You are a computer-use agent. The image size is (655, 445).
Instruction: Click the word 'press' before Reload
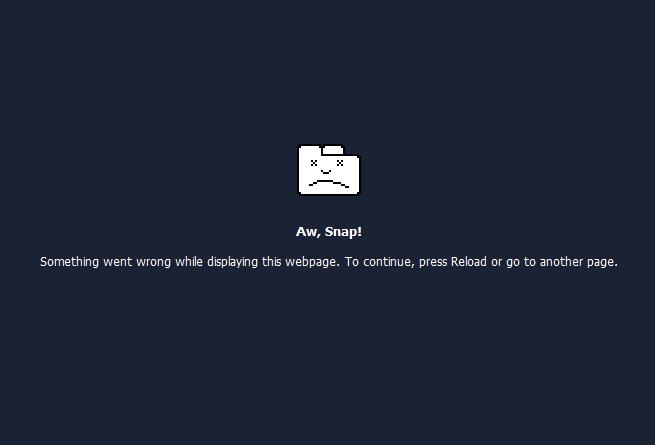pos(433,263)
